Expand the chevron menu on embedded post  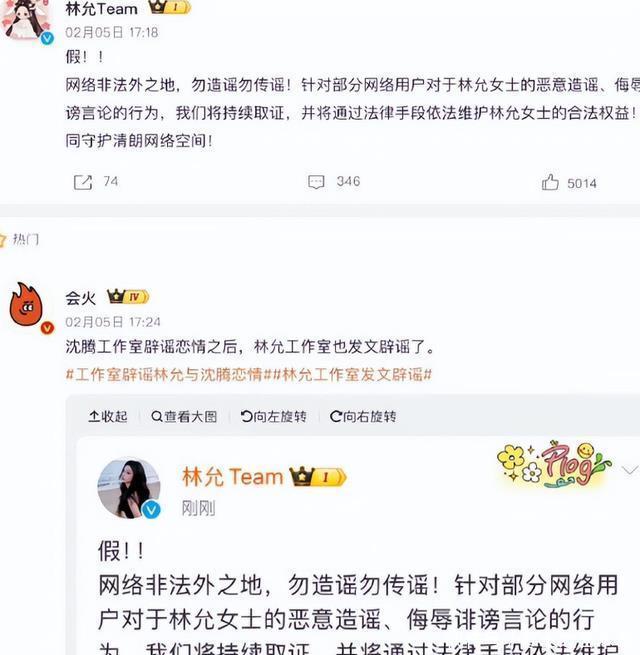pyautogui.click(x=630, y=470)
